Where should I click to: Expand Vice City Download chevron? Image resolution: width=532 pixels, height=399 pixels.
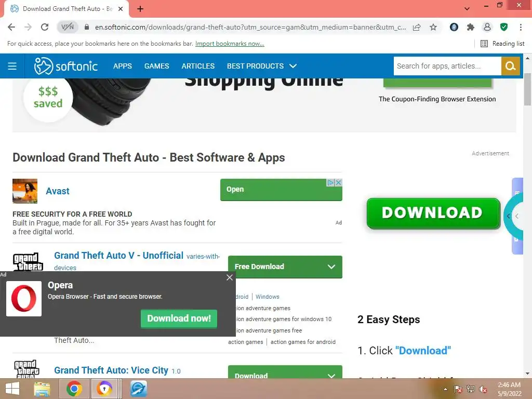point(331,375)
